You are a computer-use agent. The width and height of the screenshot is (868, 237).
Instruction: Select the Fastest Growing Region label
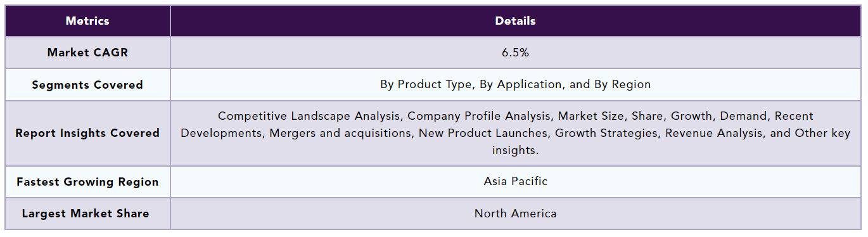87,182
